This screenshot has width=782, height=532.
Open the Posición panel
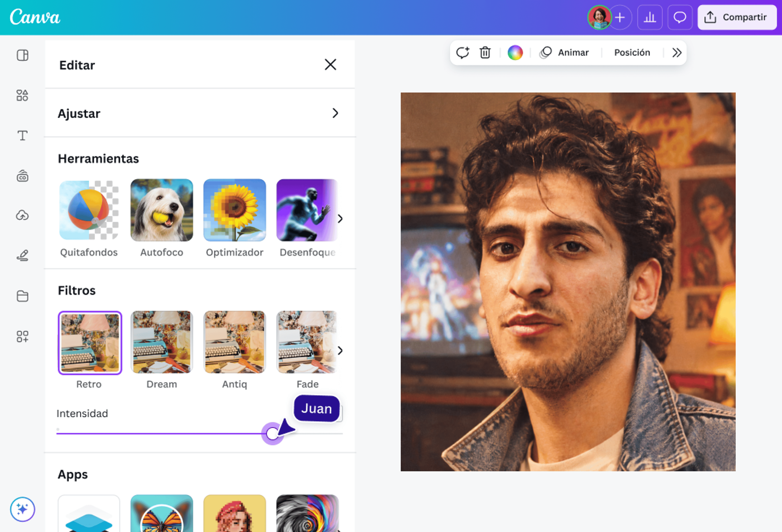[x=632, y=53]
